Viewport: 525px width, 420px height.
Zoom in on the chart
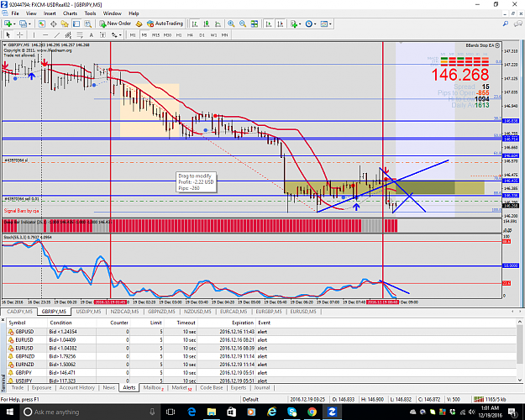231,24
